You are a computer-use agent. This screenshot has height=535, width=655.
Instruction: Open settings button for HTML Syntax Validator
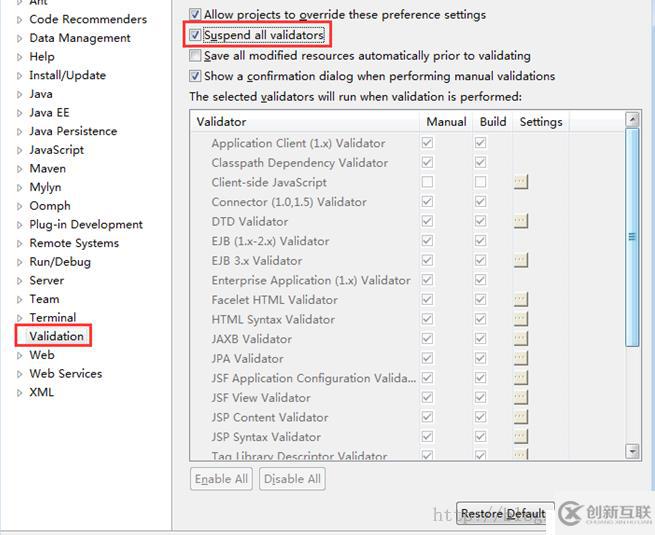[520, 319]
